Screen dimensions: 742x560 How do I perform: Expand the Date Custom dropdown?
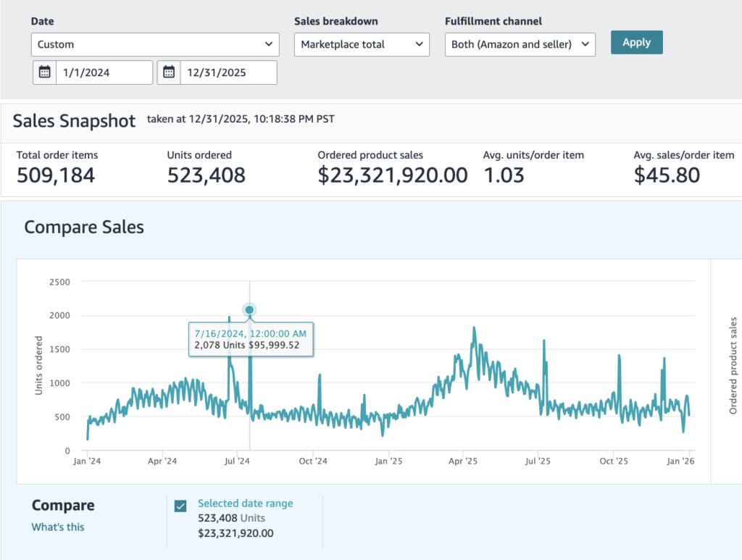pos(155,44)
